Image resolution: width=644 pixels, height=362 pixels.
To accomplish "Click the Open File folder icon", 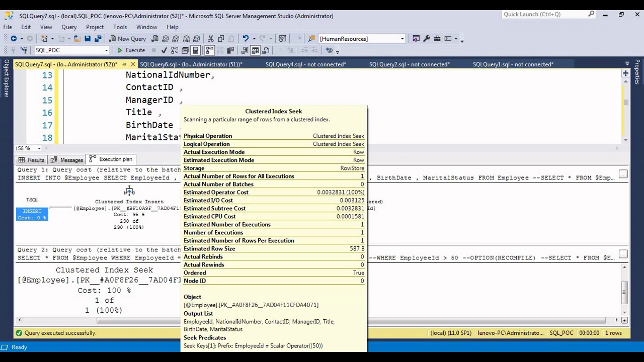I will point(76,39).
